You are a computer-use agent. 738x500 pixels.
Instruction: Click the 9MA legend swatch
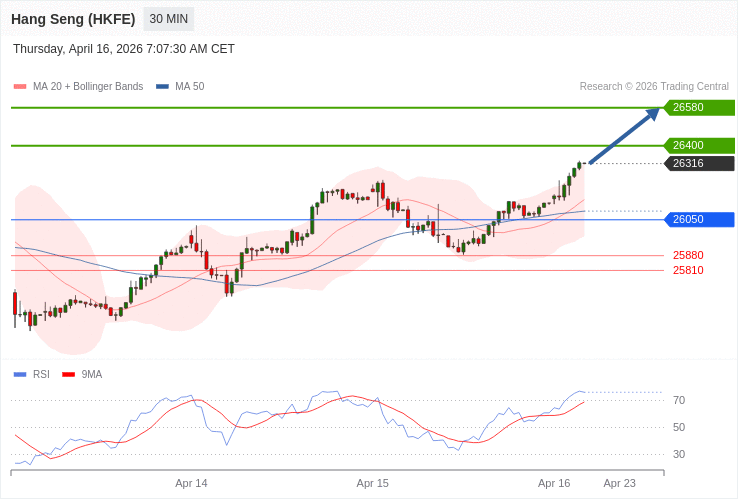(69, 375)
